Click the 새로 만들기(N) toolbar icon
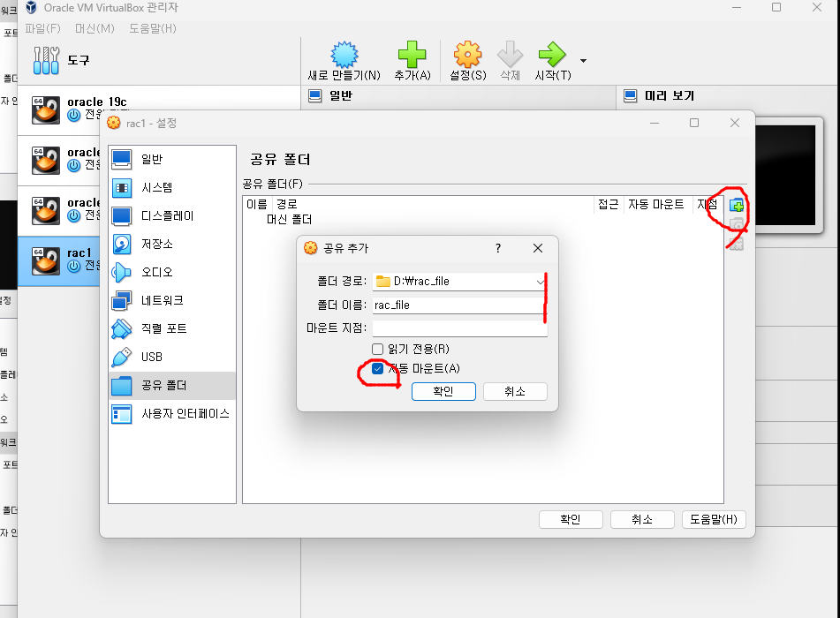This screenshot has width=840, height=618. [344, 55]
